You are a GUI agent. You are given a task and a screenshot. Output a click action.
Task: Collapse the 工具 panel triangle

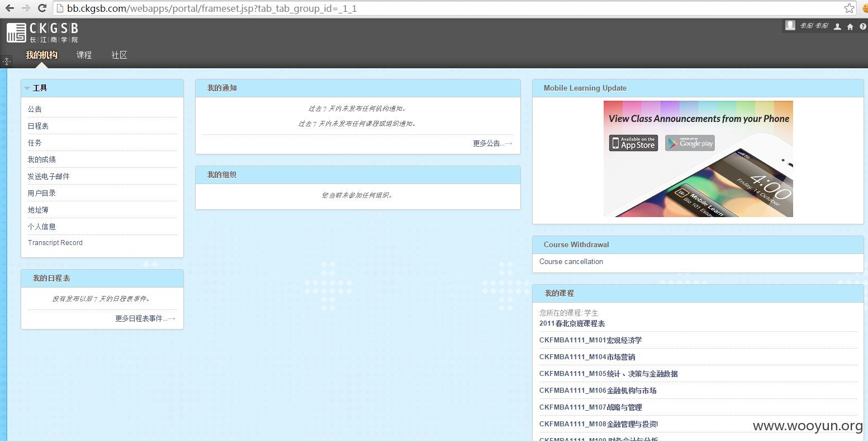tap(27, 88)
